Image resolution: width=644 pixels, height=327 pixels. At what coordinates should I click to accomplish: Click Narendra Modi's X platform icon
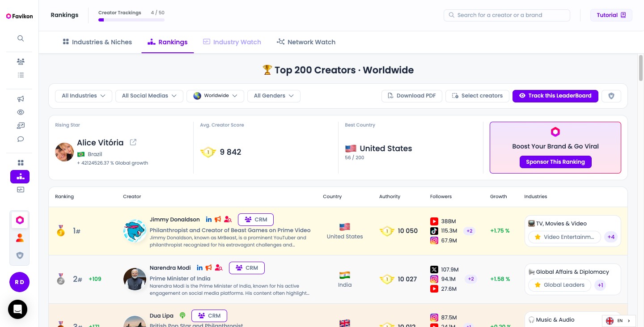[x=434, y=269]
